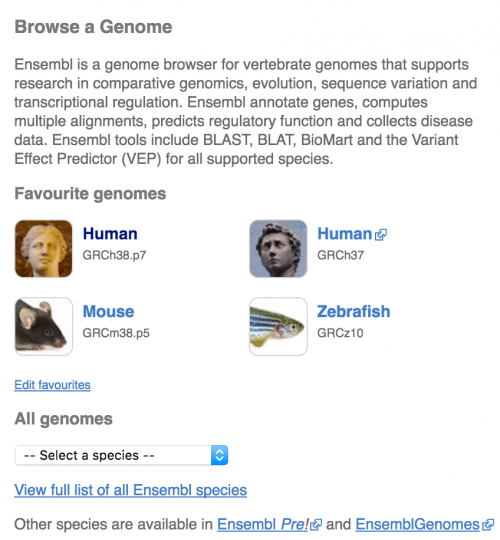This screenshot has height=540, width=500.
Task: Select the Zebrafish genome picture
Action: point(278,326)
